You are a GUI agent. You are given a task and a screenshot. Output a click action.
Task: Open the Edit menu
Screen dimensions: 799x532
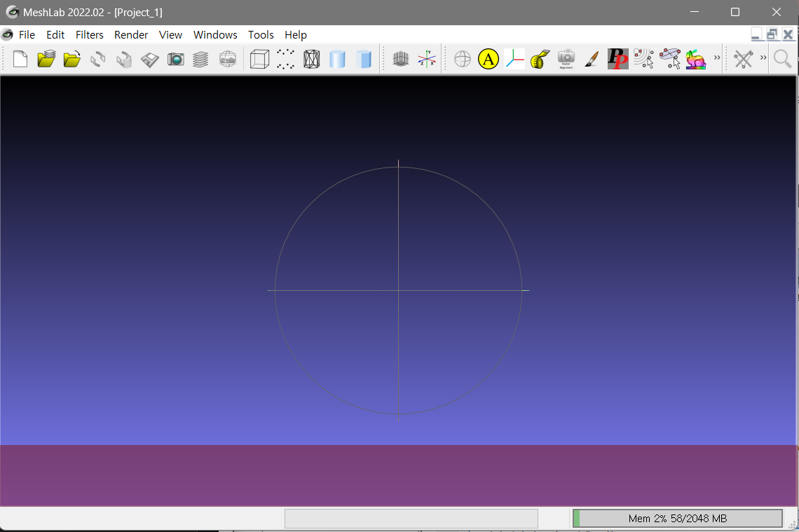[x=55, y=34]
